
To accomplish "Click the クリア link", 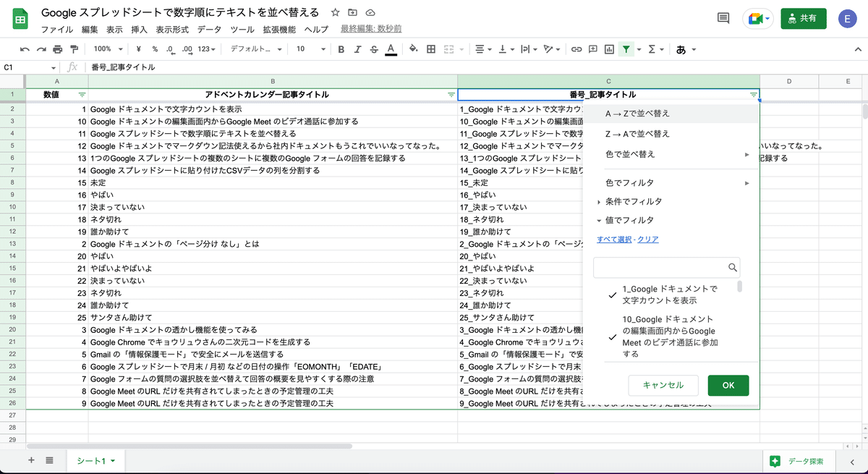I will pos(648,240).
